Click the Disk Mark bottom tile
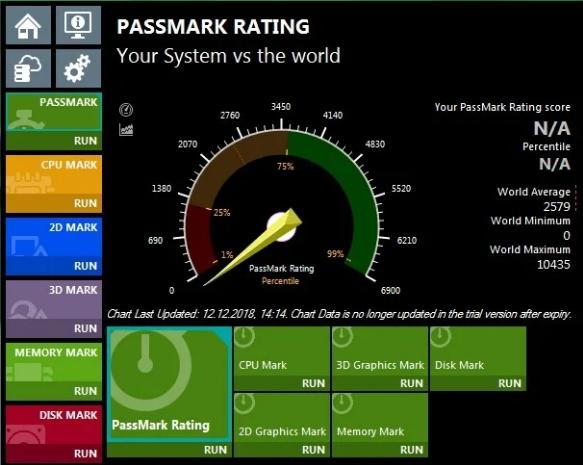Screen dimensions: 583x465 tap(478, 352)
